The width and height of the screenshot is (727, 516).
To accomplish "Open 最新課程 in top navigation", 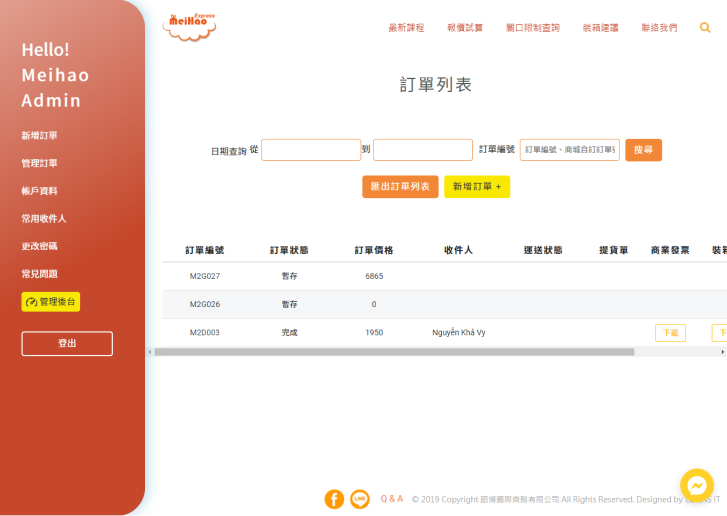I will [407, 28].
